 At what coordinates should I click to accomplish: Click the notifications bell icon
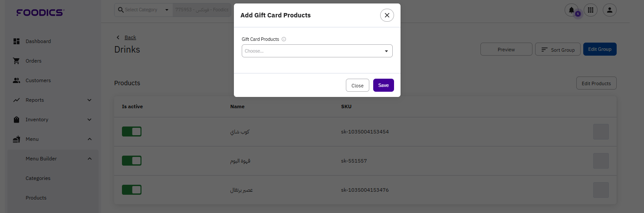click(x=571, y=10)
